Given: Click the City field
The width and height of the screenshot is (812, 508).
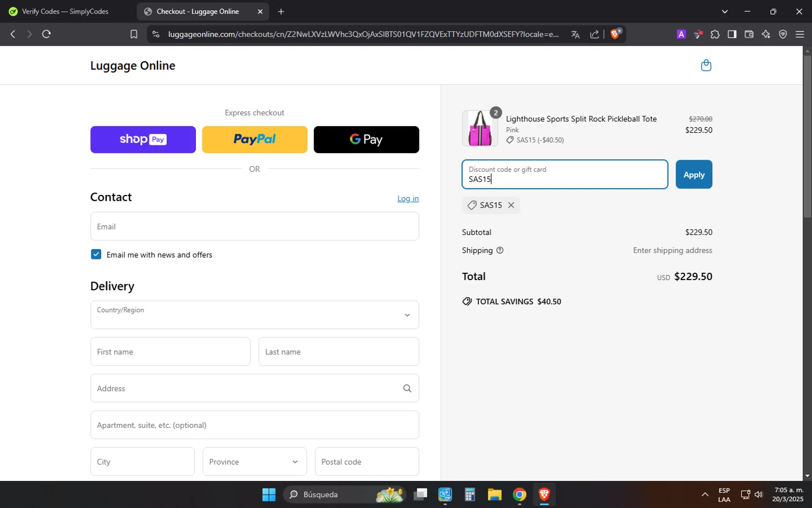Looking at the screenshot, I should (x=142, y=461).
